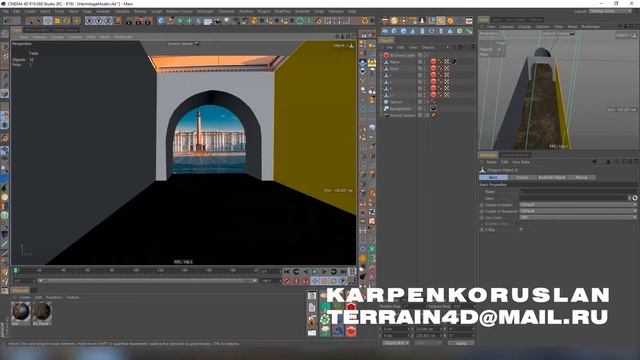
Task: Click the Layer picker arrow in Attributes
Action: pos(630,198)
